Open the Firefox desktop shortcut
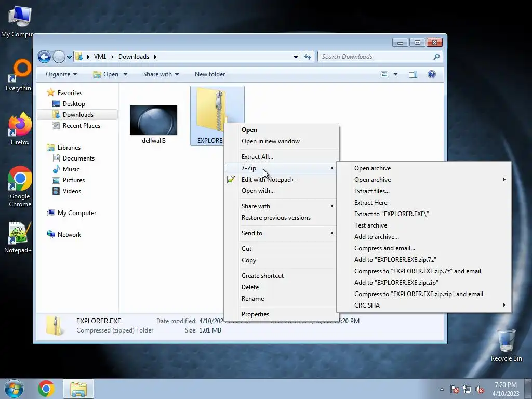Viewport: 532px width, 399px height. point(20,129)
